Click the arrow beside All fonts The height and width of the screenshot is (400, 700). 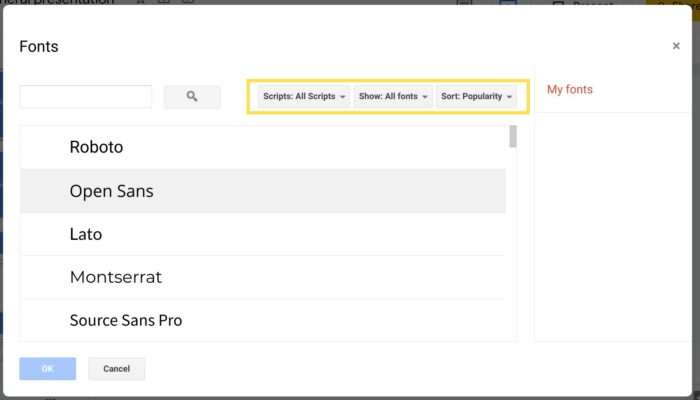pos(425,97)
